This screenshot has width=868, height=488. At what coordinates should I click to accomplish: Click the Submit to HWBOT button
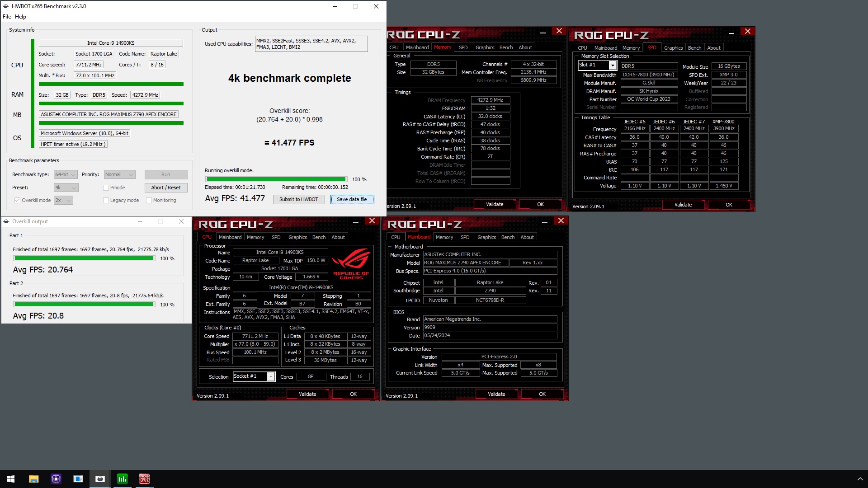coord(298,199)
